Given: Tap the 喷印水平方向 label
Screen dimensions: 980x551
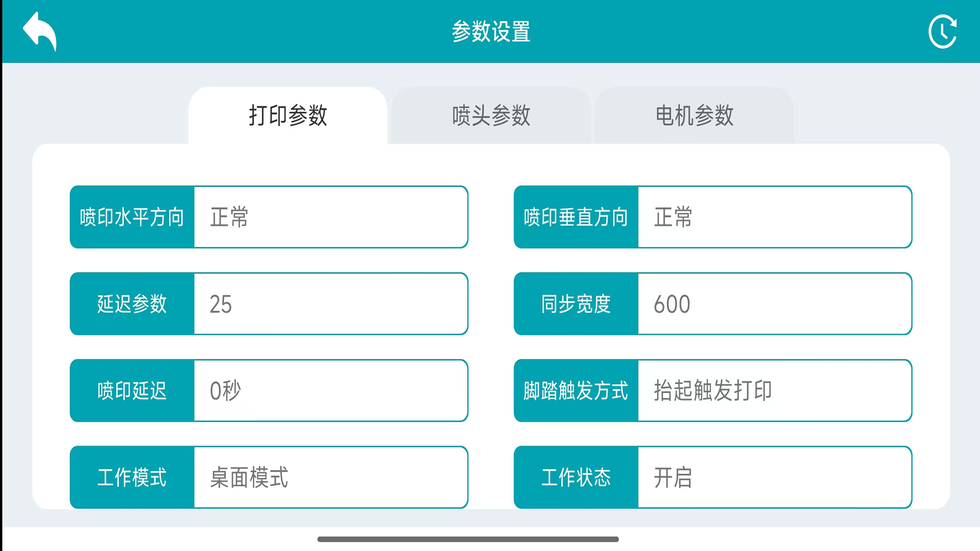Looking at the screenshot, I should tap(132, 217).
